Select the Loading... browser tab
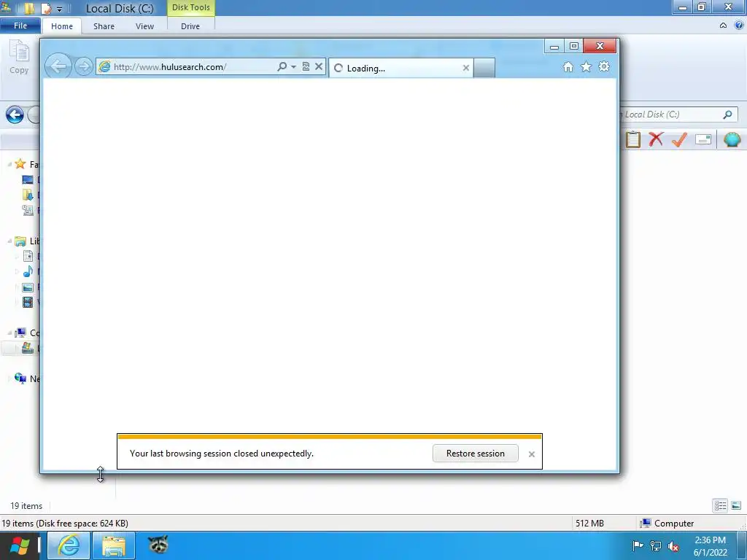 (401, 68)
